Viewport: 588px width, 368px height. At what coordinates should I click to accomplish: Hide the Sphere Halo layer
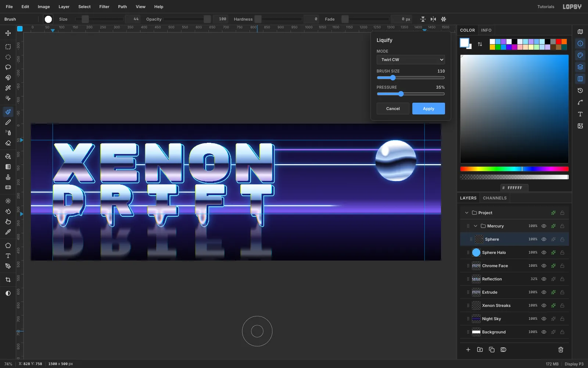click(x=544, y=252)
